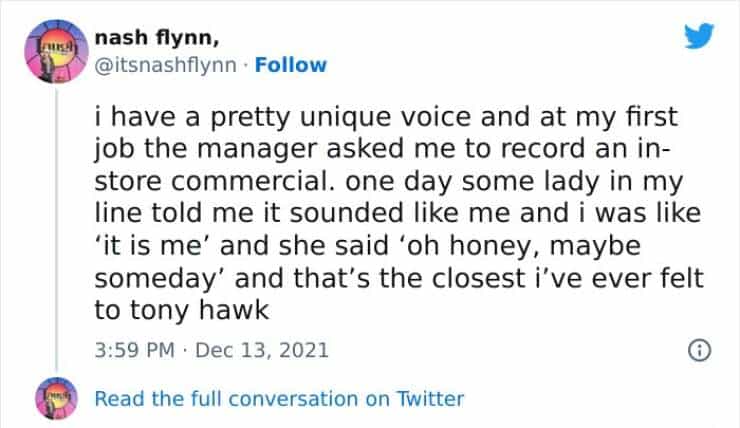Viewport: 740px width, 428px height.
Task: Follow the itsnashflynn account
Action: 290,65
